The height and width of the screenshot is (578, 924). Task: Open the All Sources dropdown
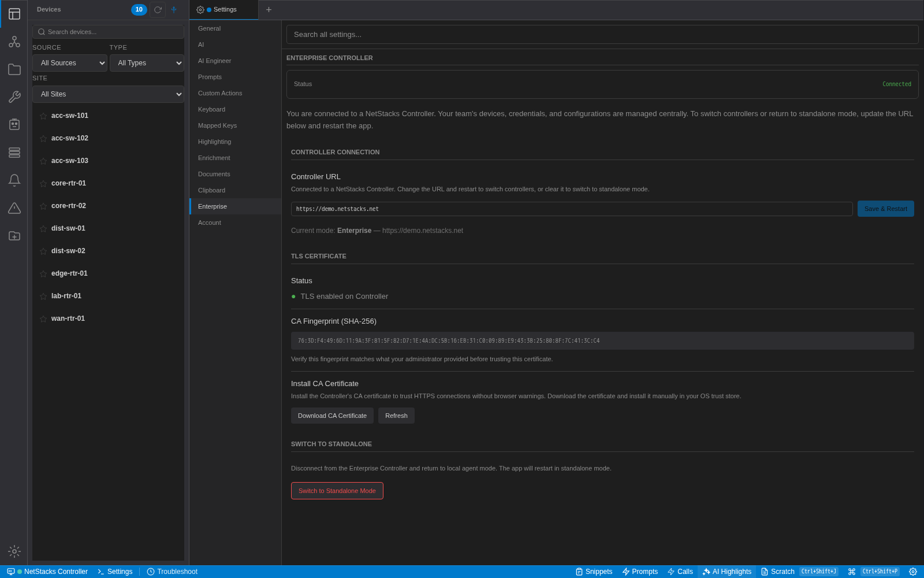(70, 63)
